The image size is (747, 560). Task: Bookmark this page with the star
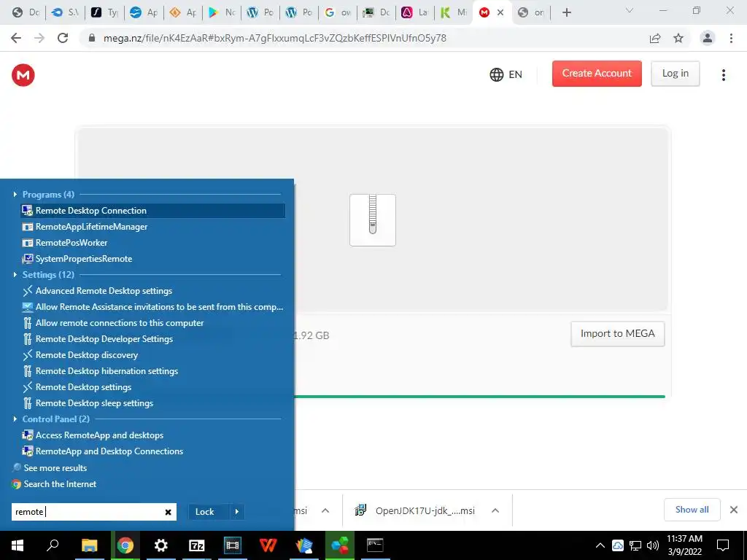[678, 38]
